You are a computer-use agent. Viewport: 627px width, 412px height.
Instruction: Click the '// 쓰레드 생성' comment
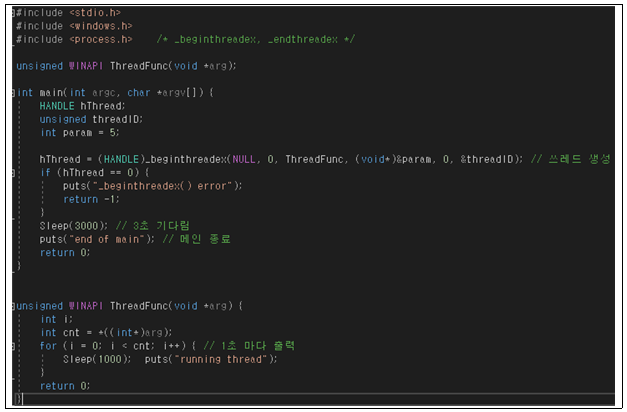tap(571, 159)
